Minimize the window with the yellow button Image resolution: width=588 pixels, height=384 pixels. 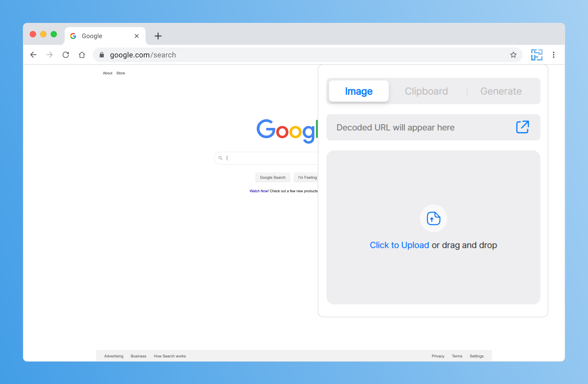click(x=43, y=34)
